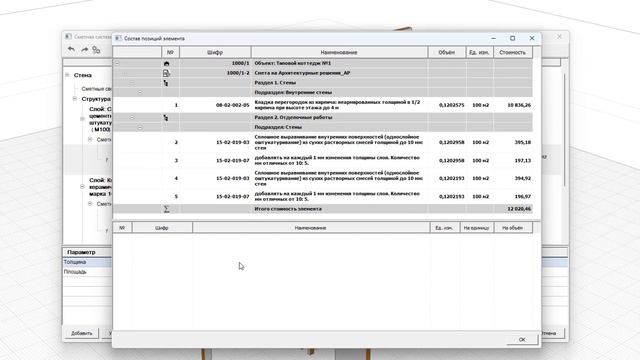Image resolution: width=640 pixels, height=360 pixels.
Task: Collapse the Стена node in the background tree
Action: point(67,75)
